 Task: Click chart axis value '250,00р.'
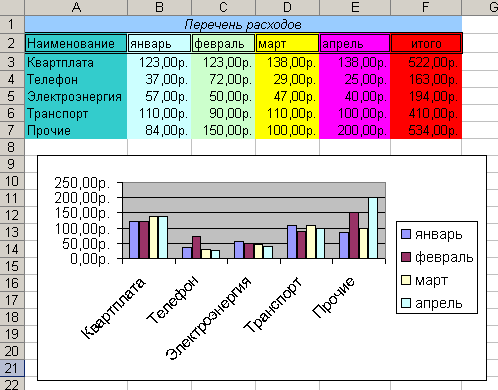pos(82,183)
